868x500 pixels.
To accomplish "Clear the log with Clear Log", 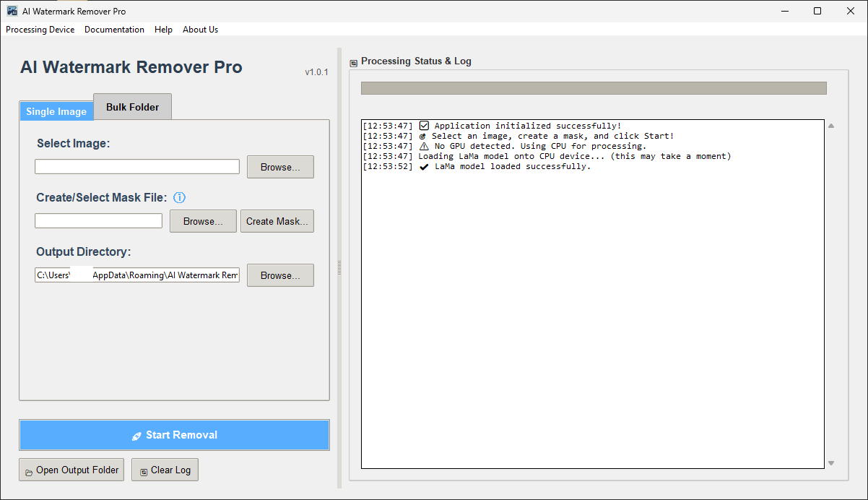I will (165, 470).
